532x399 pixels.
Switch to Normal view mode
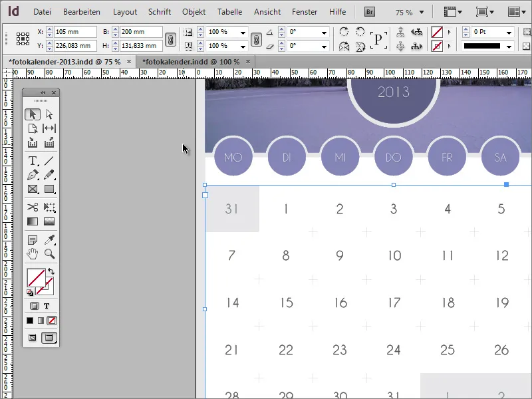(32, 338)
